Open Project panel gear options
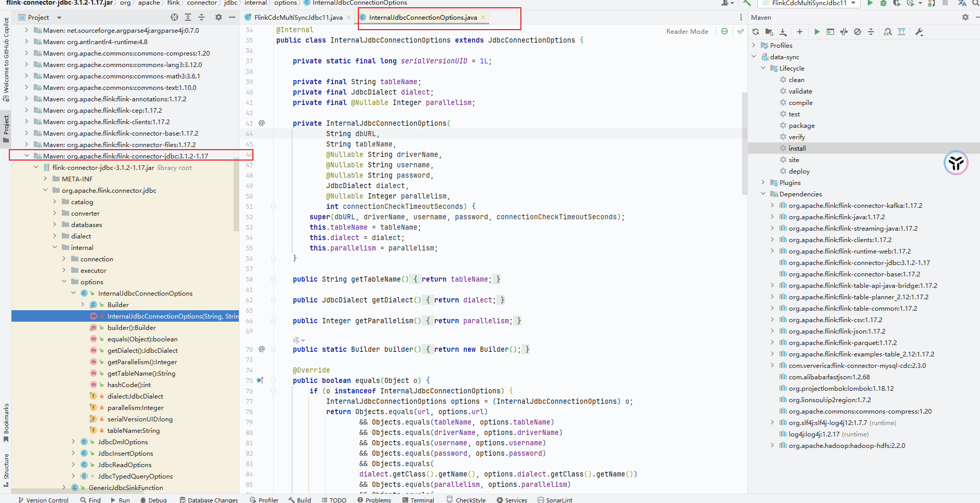The height and width of the screenshot is (503, 980). point(218,17)
